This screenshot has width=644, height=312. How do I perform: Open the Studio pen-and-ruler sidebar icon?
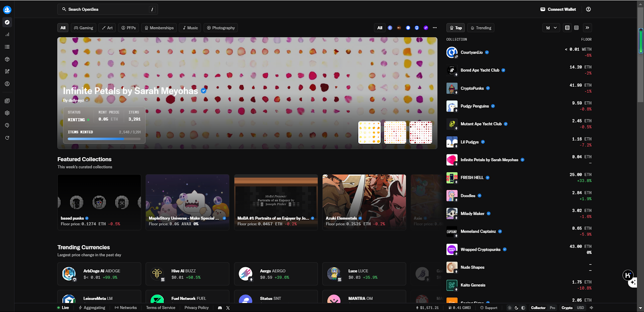7,71
